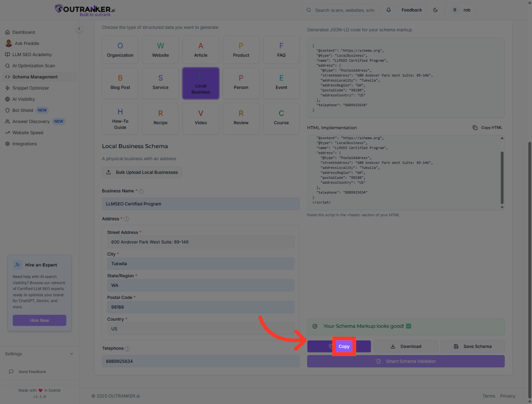Click the Address info icon
The width and height of the screenshot is (532, 404).
tap(126, 219)
